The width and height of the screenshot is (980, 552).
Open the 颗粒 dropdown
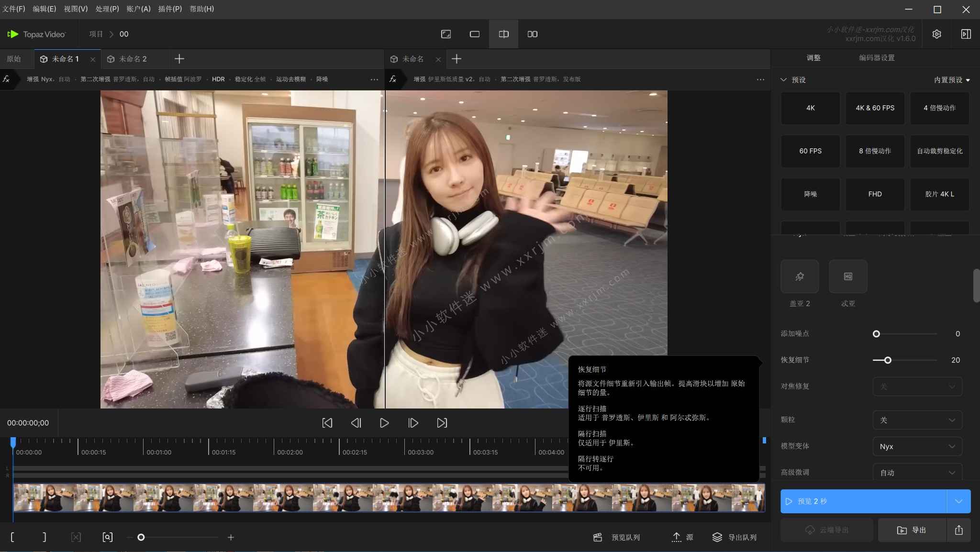pos(917,420)
